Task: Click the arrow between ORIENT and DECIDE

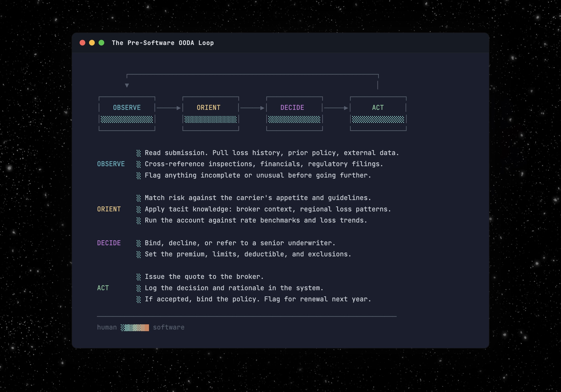Action: point(252,108)
